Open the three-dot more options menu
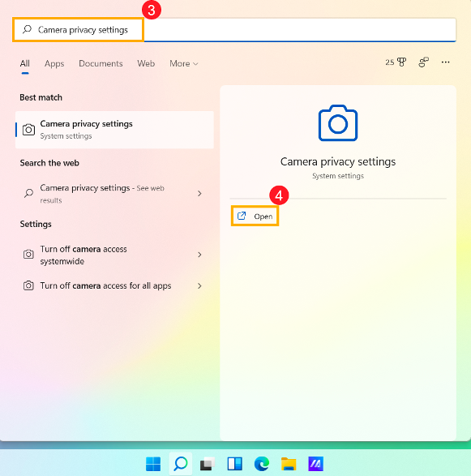Image resolution: width=471 pixels, height=476 pixels. [x=445, y=62]
